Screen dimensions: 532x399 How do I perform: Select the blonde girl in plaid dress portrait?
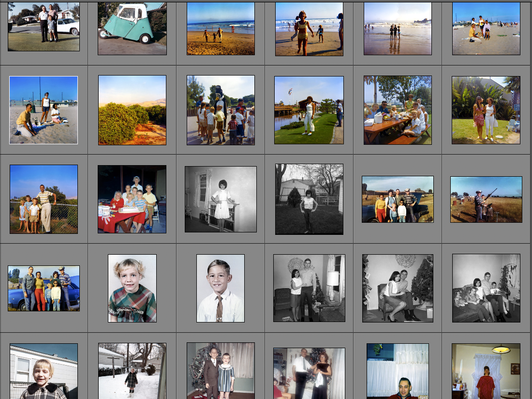point(133,288)
